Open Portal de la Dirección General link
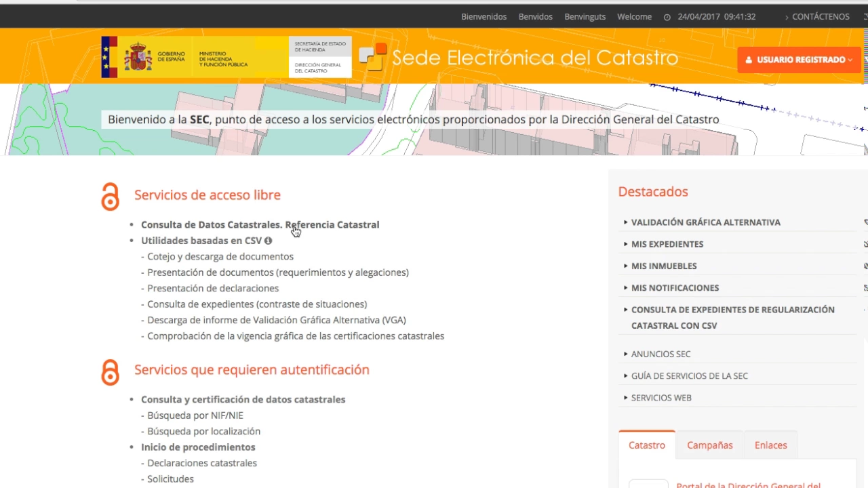Viewport: 868px width, 488px height. pos(749,484)
